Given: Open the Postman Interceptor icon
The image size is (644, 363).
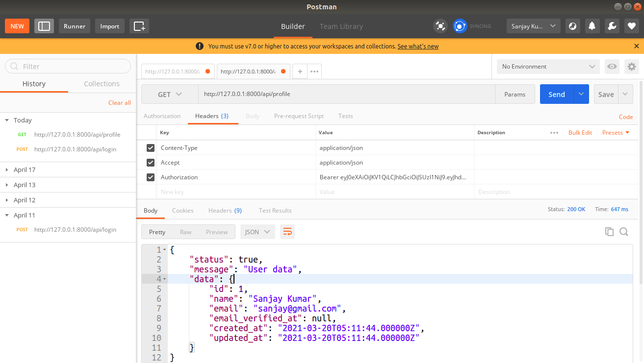Looking at the screenshot, I should pos(440,25).
